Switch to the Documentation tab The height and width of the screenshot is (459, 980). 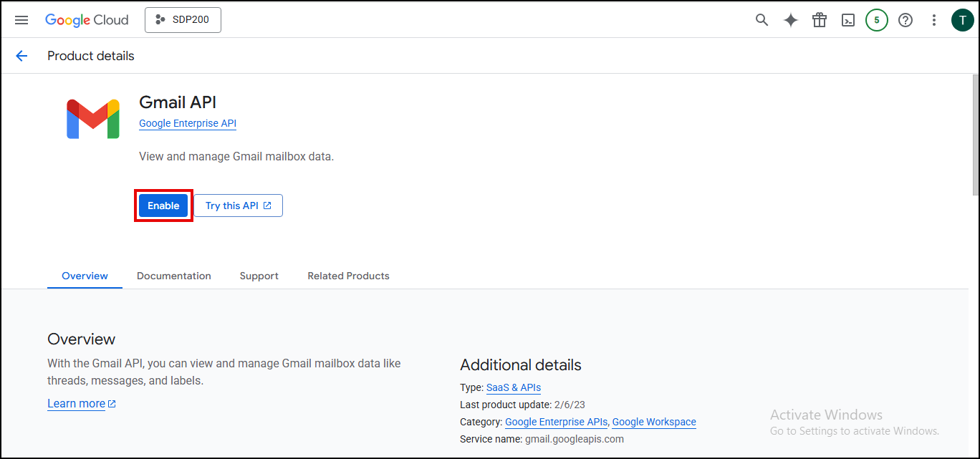click(x=173, y=276)
